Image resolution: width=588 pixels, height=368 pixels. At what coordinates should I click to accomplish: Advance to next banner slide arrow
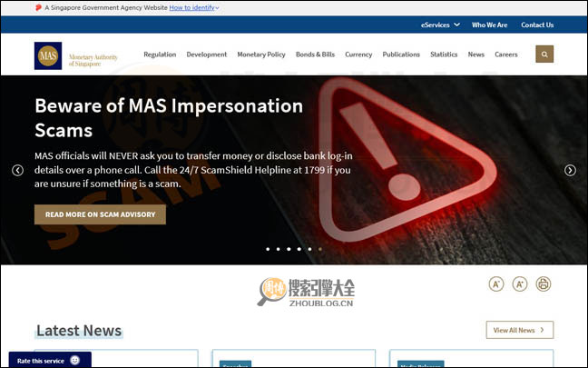pos(570,171)
